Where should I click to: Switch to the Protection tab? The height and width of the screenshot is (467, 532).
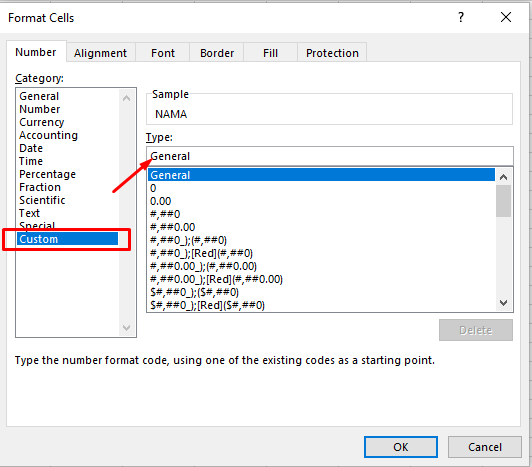point(332,53)
